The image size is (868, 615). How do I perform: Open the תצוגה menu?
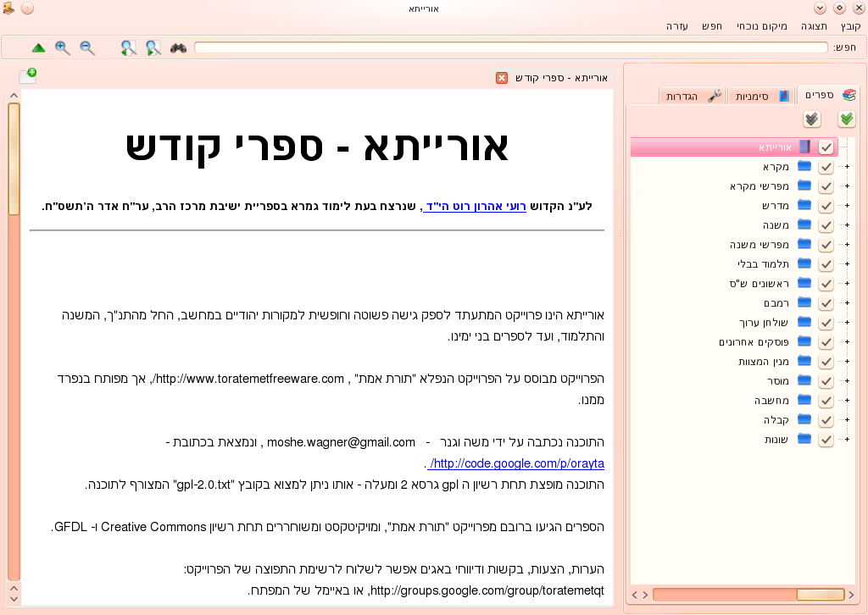pyautogui.click(x=814, y=26)
